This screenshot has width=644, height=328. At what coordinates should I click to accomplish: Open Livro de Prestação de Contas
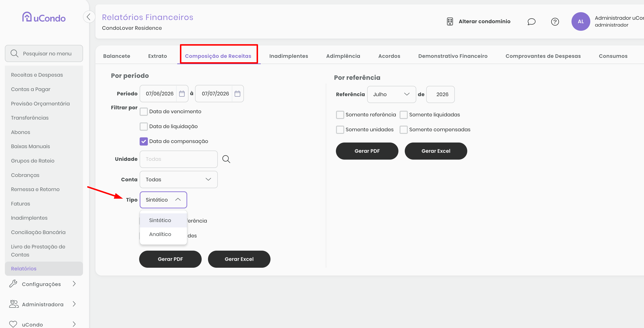point(38,250)
